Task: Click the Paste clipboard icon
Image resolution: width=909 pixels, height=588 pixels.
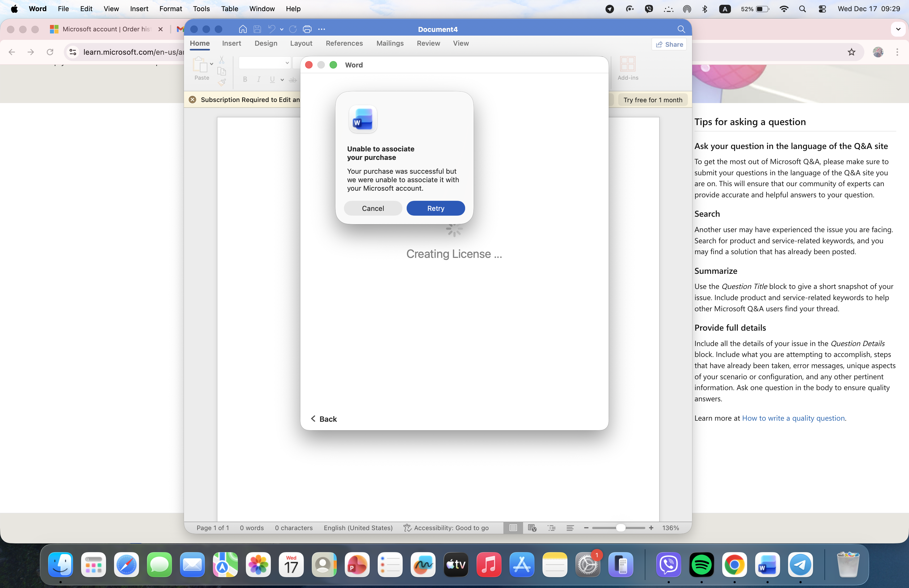Action: [200, 65]
